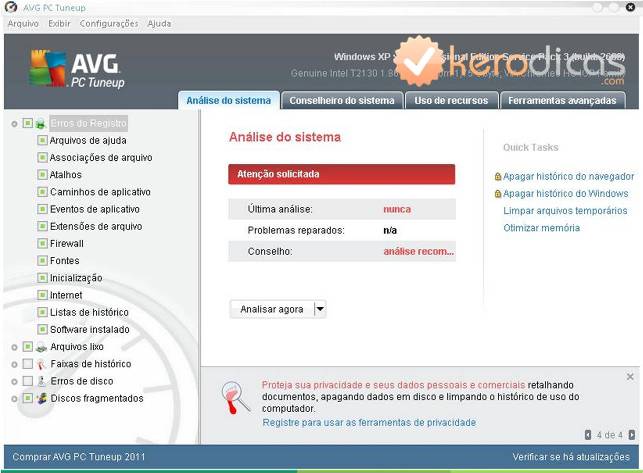643x473 pixels.
Task: Click Apagar histórico do Windows link
Action: (x=565, y=194)
